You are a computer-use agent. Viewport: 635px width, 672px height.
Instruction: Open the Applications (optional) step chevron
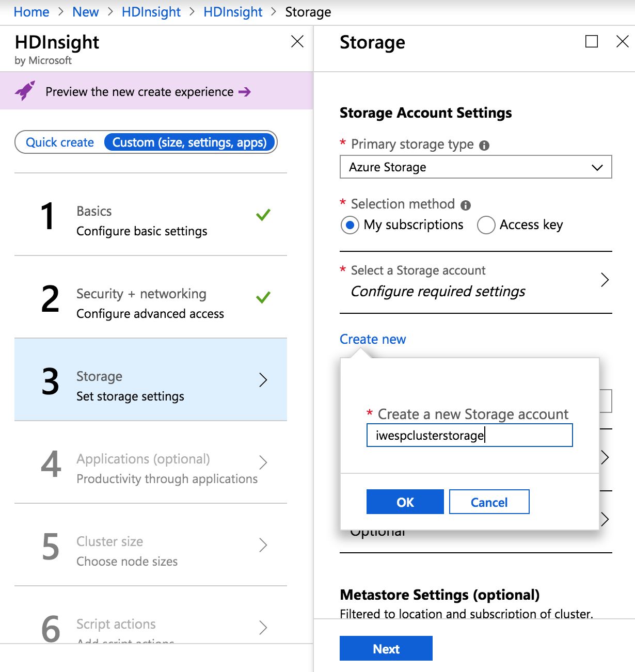263,462
